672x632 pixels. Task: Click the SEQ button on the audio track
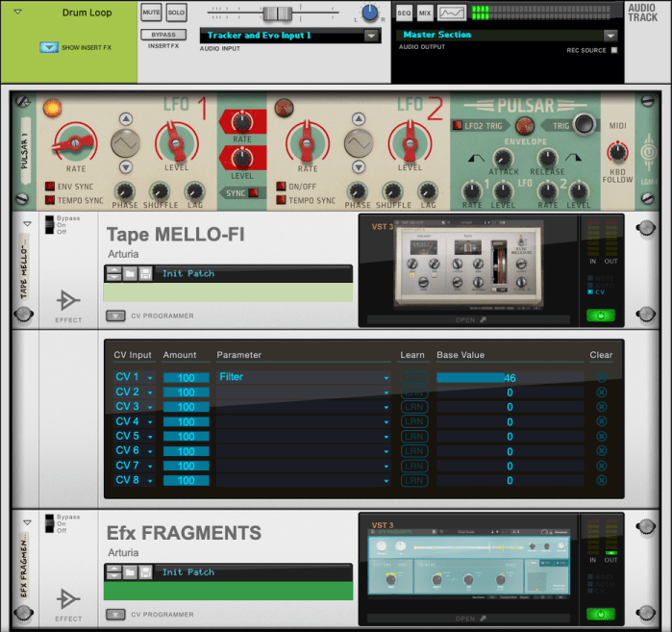click(x=404, y=13)
